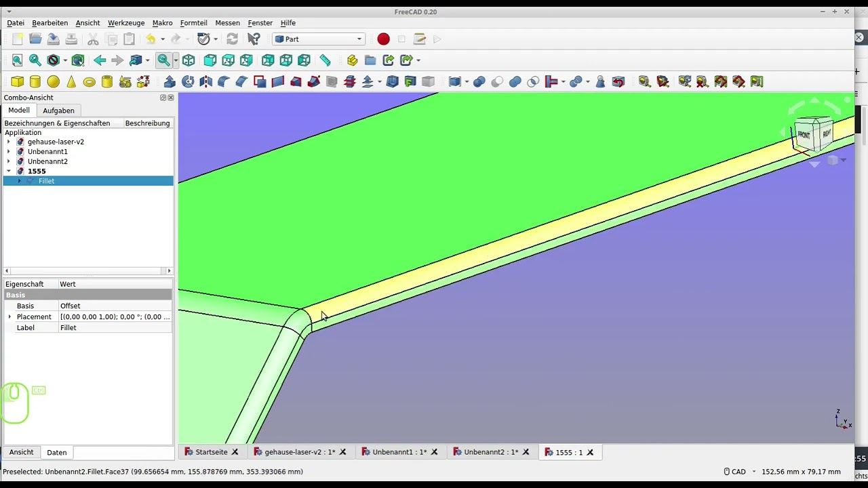Fit the selection in the view
The width and height of the screenshot is (868, 488).
35,60
